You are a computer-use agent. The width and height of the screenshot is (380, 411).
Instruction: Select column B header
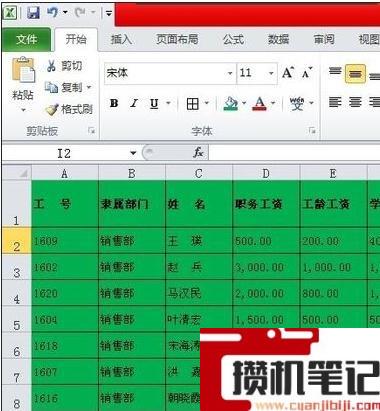pyautogui.click(x=132, y=173)
